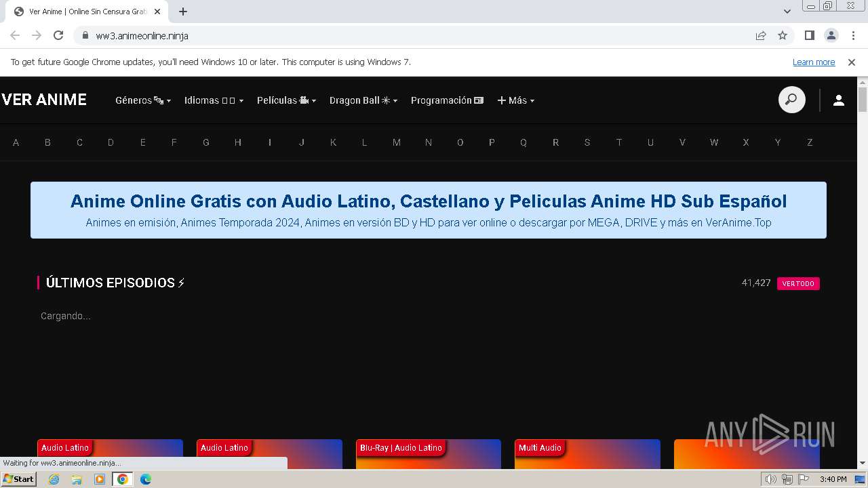Click the scrollbar down arrow

[x=863, y=463]
